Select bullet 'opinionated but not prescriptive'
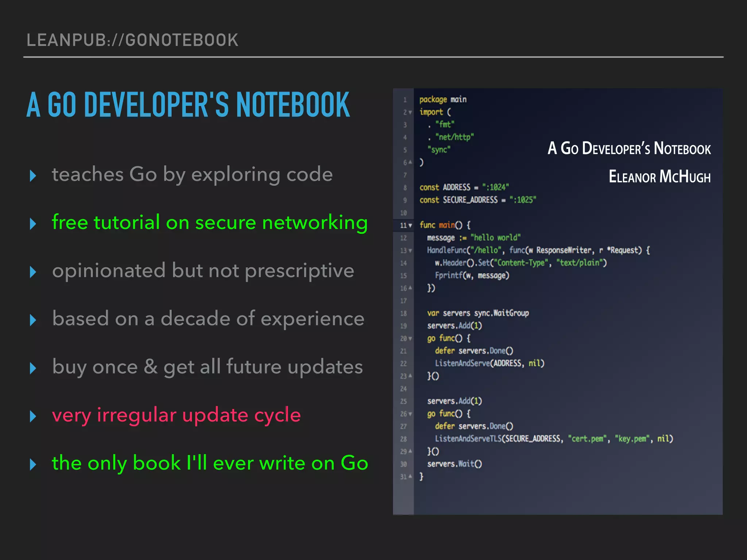This screenshot has height=560, width=747. coord(203,271)
